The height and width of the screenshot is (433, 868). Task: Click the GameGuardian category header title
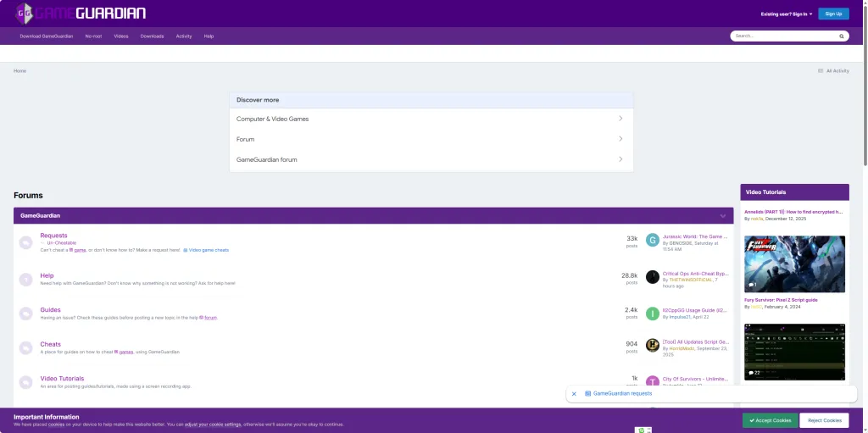(41, 215)
